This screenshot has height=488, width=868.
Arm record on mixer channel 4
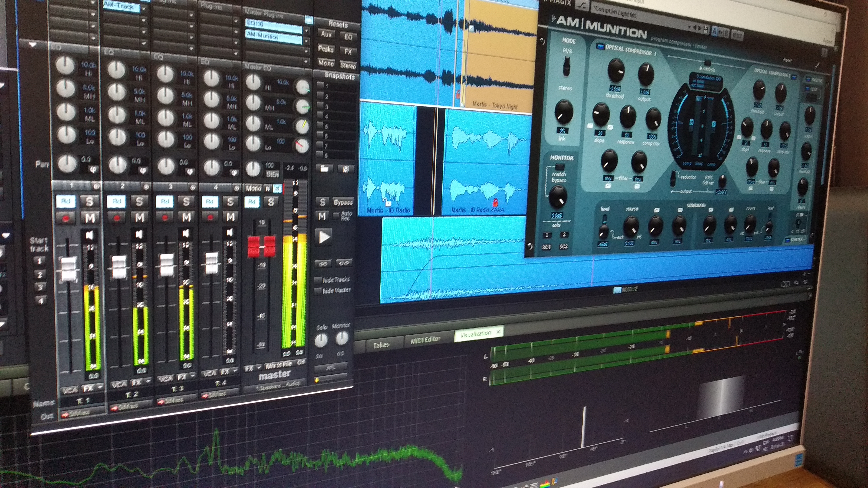[210, 217]
